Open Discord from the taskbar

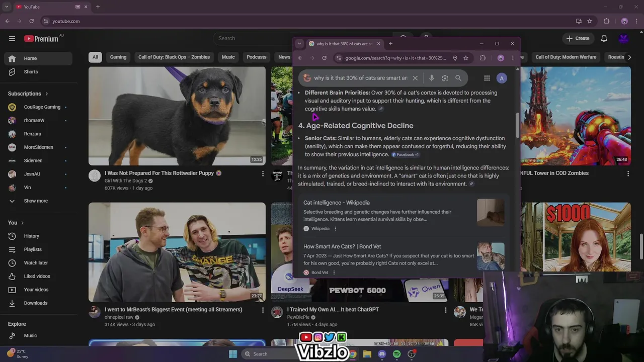point(382,354)
